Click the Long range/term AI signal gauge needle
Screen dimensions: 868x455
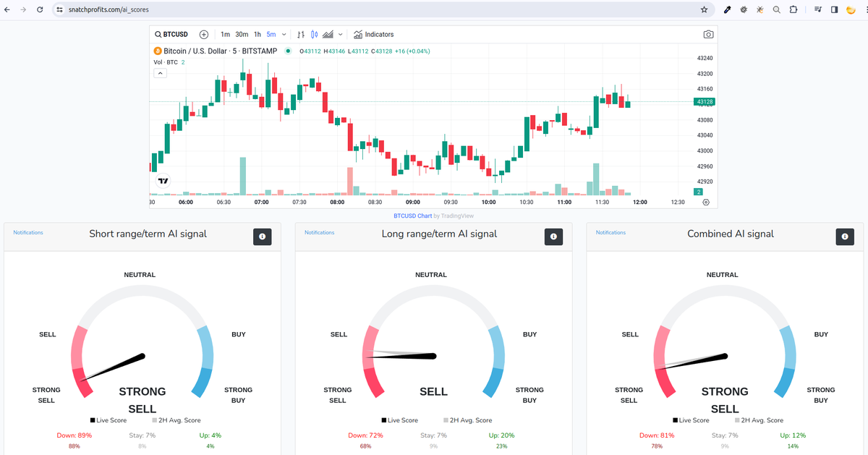coord(401,355)
